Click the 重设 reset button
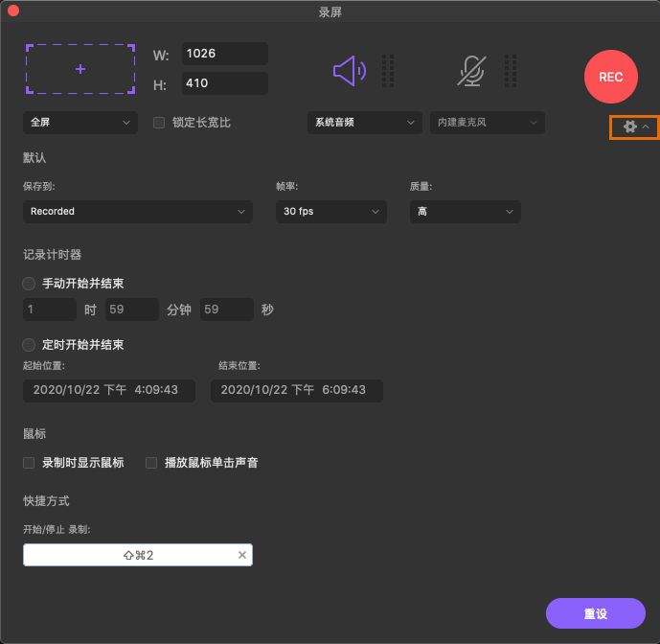 (x=595, y=613)
